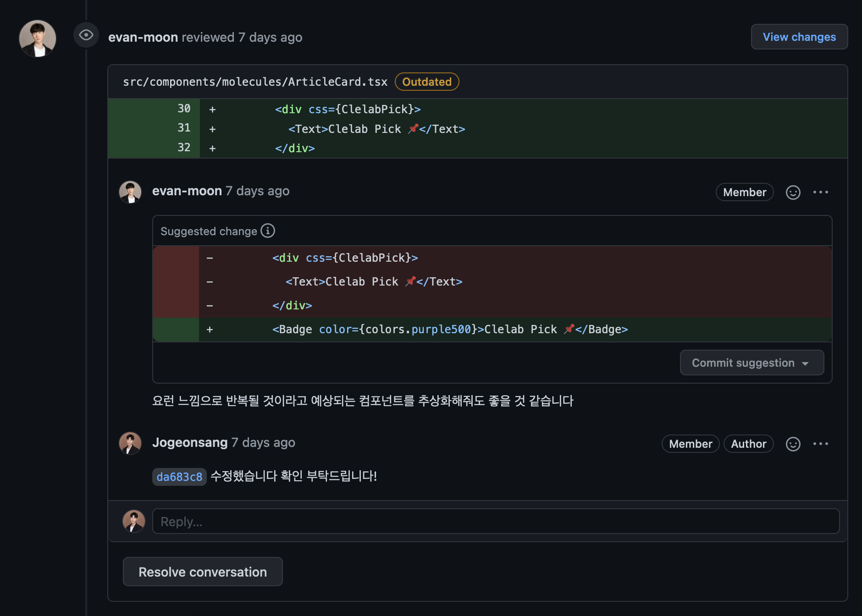The image size is (862, 616).
Task: Open emoji reaction picker on Jogeonsang's comment
Action: click(x=793, y=444)
